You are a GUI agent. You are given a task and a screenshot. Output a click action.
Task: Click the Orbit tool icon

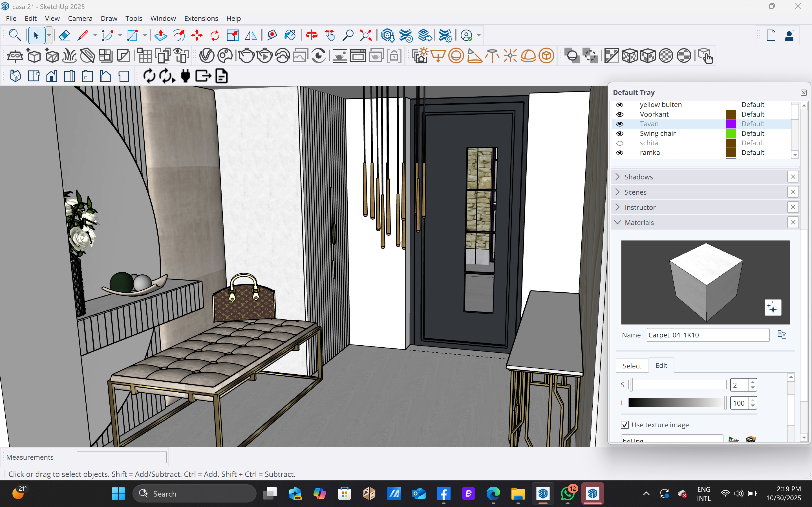pyautogui.click(x=312, y=35)
